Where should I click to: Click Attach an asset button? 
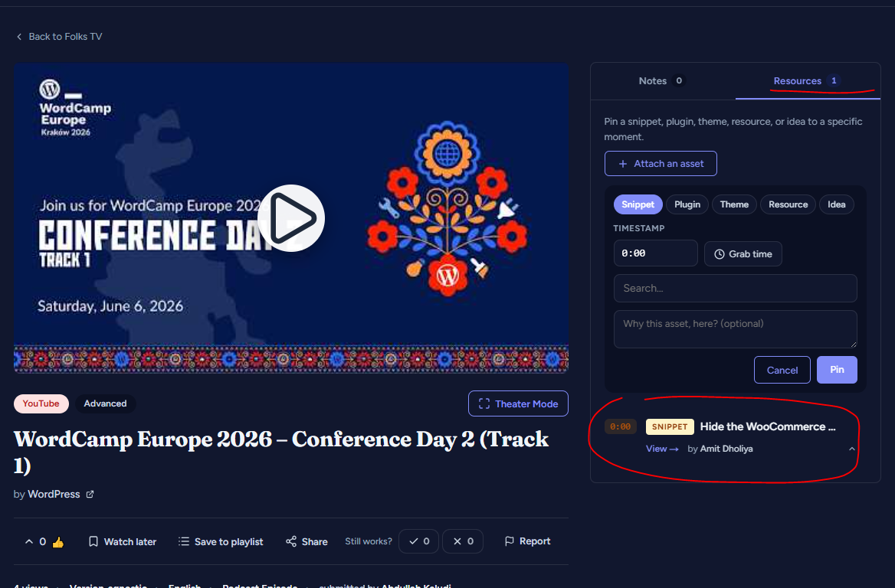[661, 164]
